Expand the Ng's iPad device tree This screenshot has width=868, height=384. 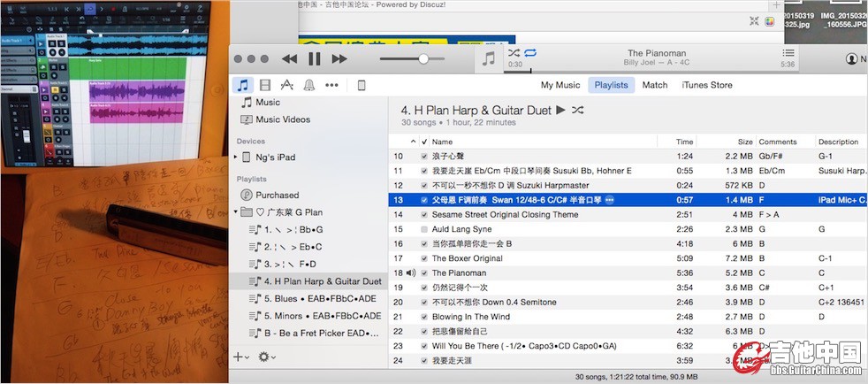[235, 157]
